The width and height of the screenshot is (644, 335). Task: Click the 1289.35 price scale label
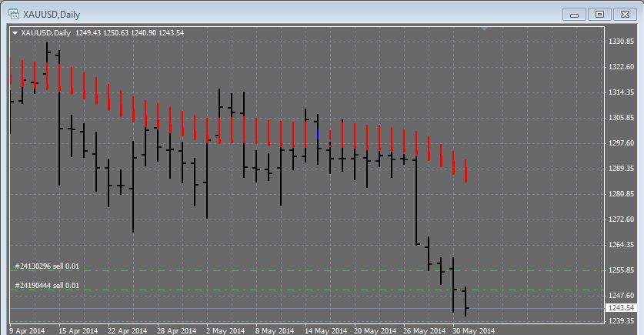click(x=621, y=169)
